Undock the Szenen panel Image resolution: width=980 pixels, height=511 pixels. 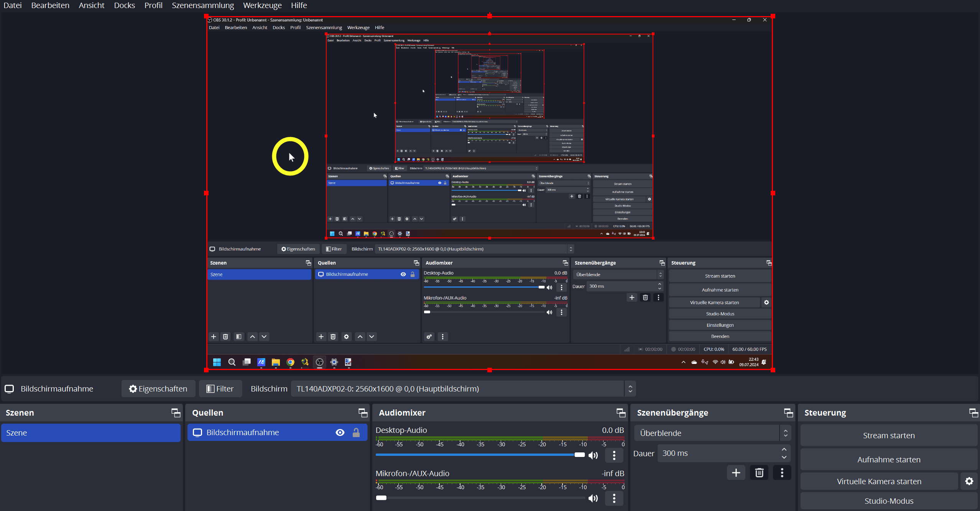point(176,413)
